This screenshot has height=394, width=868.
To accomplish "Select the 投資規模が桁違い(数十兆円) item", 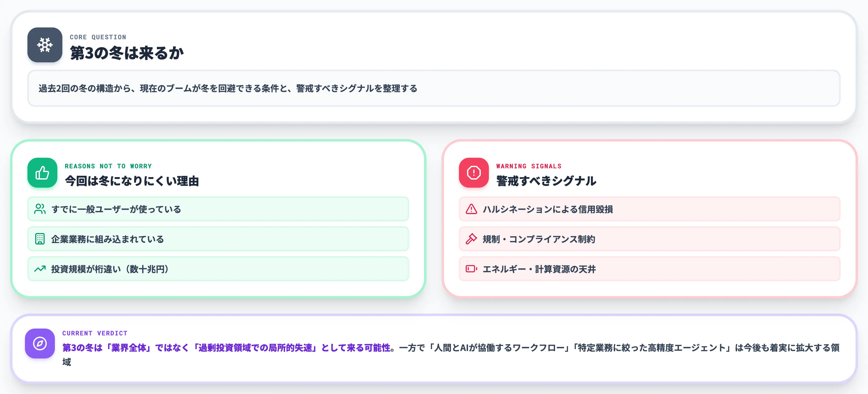I will (x=218, y=269).
